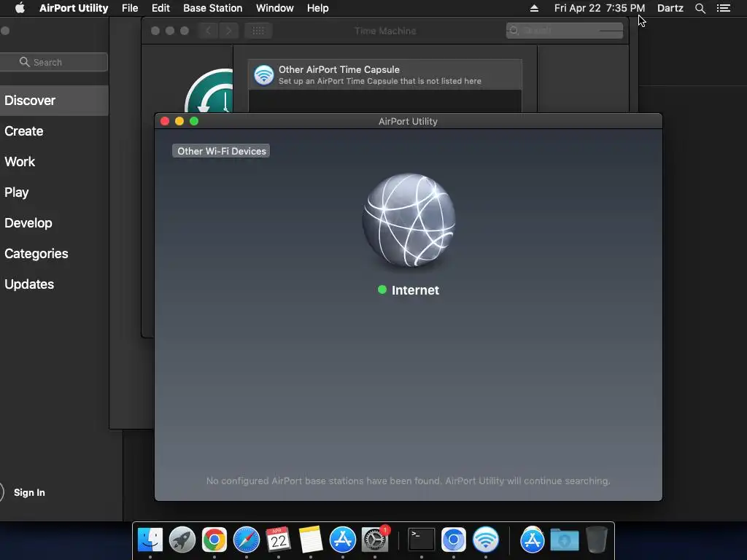Click the Other Wi-Fi Devices button
Viewport: 747px width, 560px height.
(221, 151)
